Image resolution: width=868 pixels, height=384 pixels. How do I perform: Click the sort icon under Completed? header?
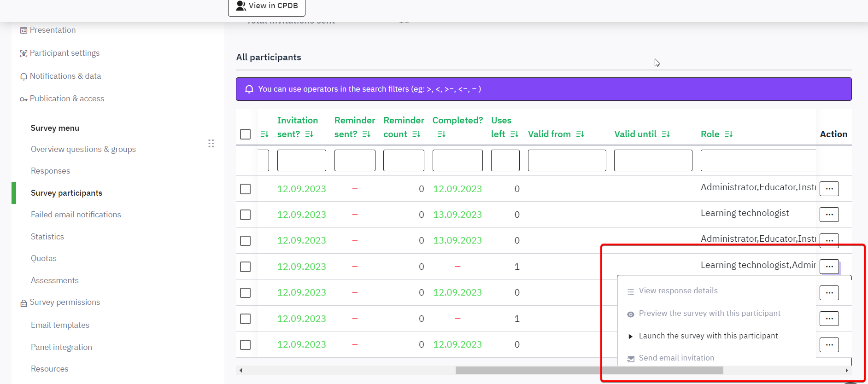pyautogui.click(x=441, y=134)
